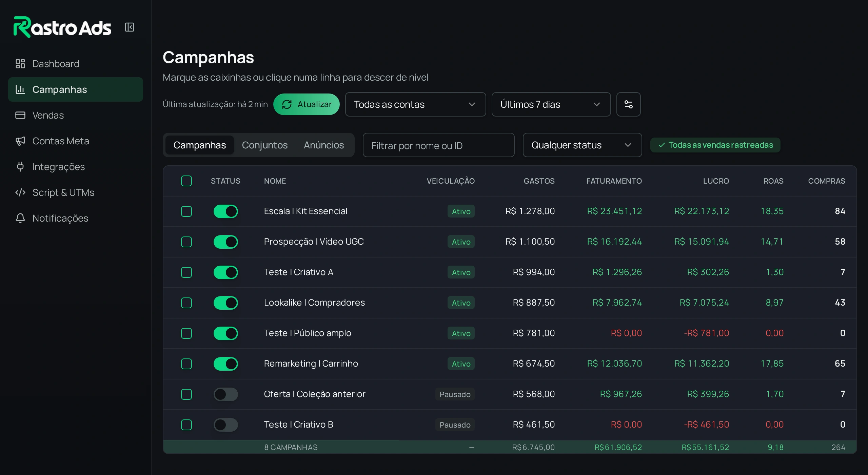Open the Todas as contas dropdown
The image size is (868, 475).
[x=415, y=104]
